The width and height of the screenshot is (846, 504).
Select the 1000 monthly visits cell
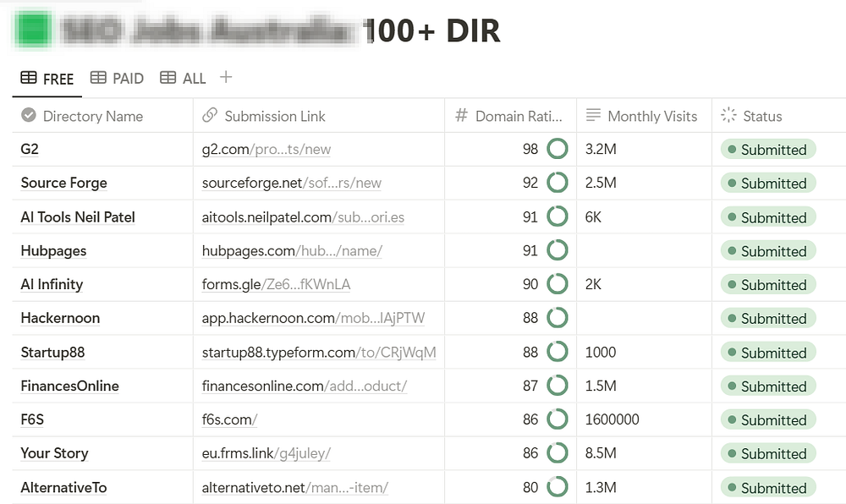pyautogui.click(x=644, y=353)
